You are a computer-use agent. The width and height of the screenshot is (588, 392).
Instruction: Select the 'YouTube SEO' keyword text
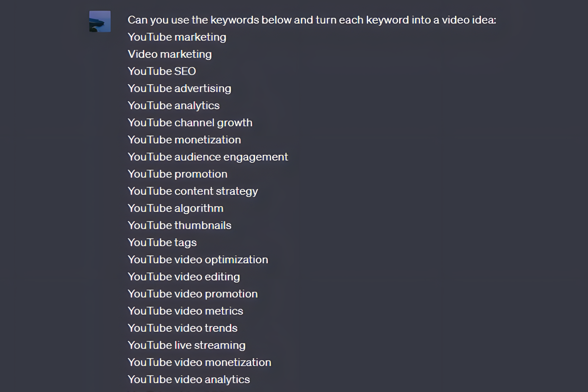(161, 71)
